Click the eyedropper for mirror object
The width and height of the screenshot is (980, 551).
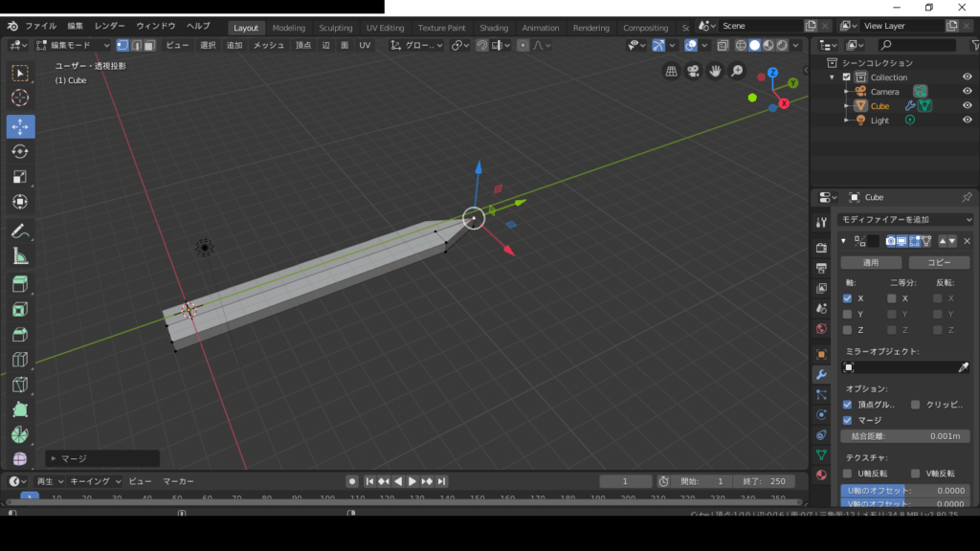964,367
